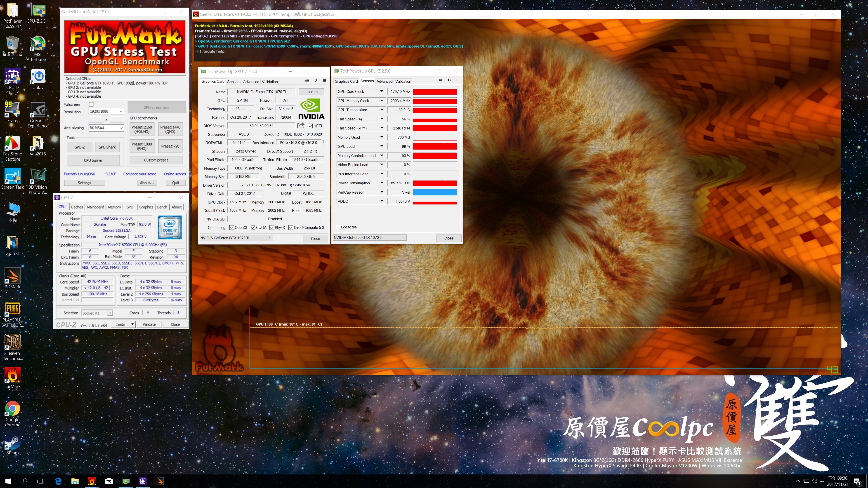Expand the GPU Core Clock sensor dropdown
The width and height of the screenshot is (868, 488).
click(382, 91)
